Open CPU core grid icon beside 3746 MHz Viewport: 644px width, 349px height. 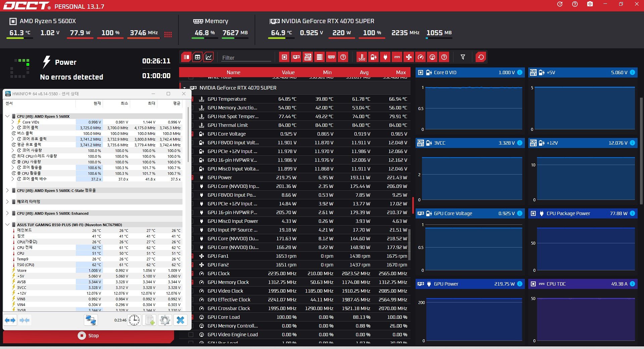tap(168, 35)
